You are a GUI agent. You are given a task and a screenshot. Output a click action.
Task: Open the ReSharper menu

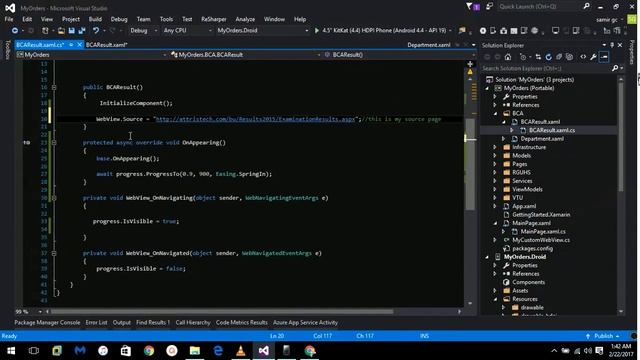tap(213, 19)
